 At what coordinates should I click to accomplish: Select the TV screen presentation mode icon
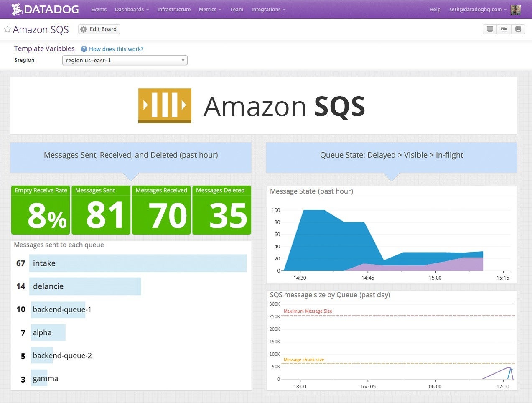point(489,29)
